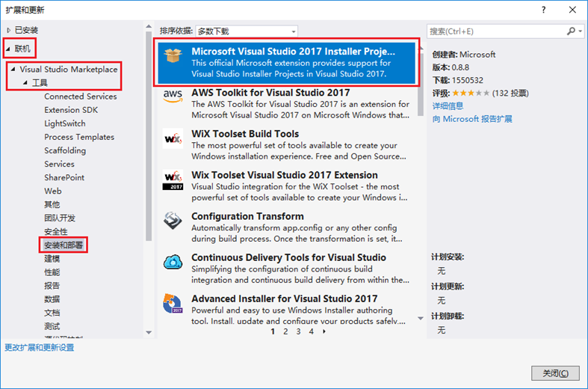The image size is (588, 389).
Task: Select LightSwitch category
Action: pyautogui.click(x=64, y=123)
